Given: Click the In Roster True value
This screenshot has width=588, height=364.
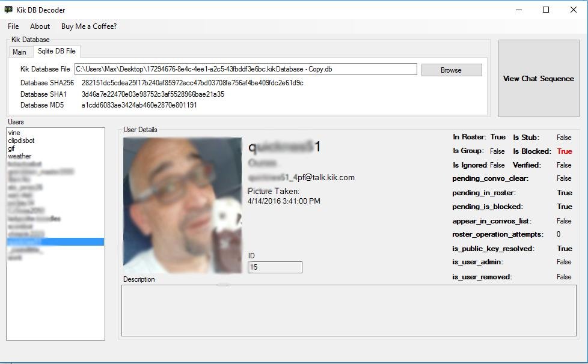Looking at the screenshot, I should pyautogui.click(x=498, y=137).
